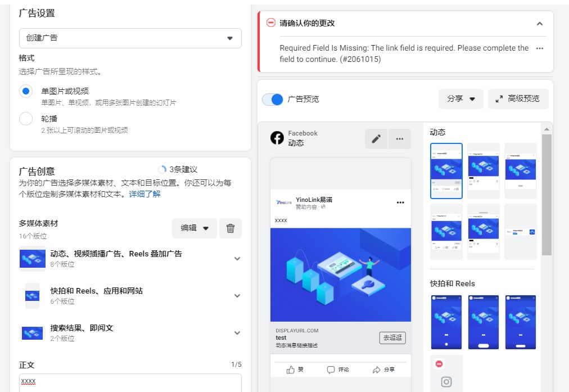
Task: Click the 正文 text field containing xxxx
Action: pos(130,383)
